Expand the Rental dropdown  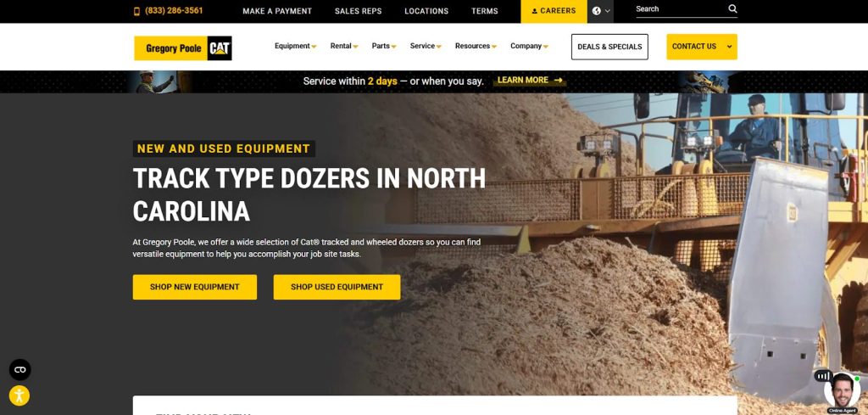[x=343, y=47]
